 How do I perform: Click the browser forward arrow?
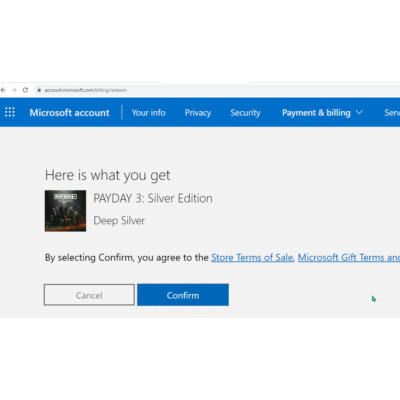pyautogui.click(x=14, y=90)
